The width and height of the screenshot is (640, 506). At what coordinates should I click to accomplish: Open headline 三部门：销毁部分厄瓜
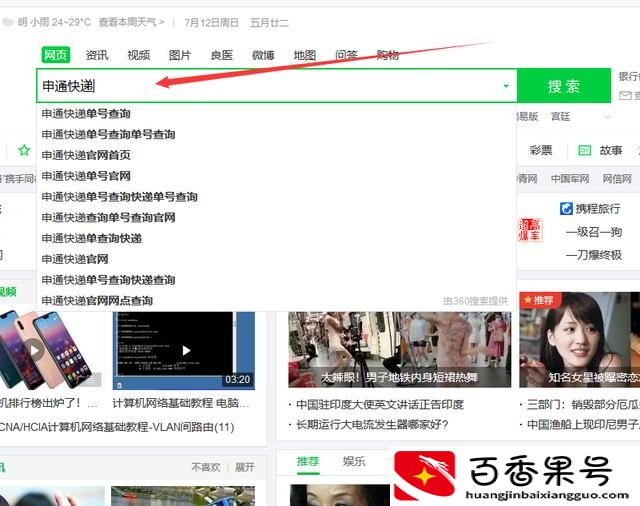coord(583,404)
